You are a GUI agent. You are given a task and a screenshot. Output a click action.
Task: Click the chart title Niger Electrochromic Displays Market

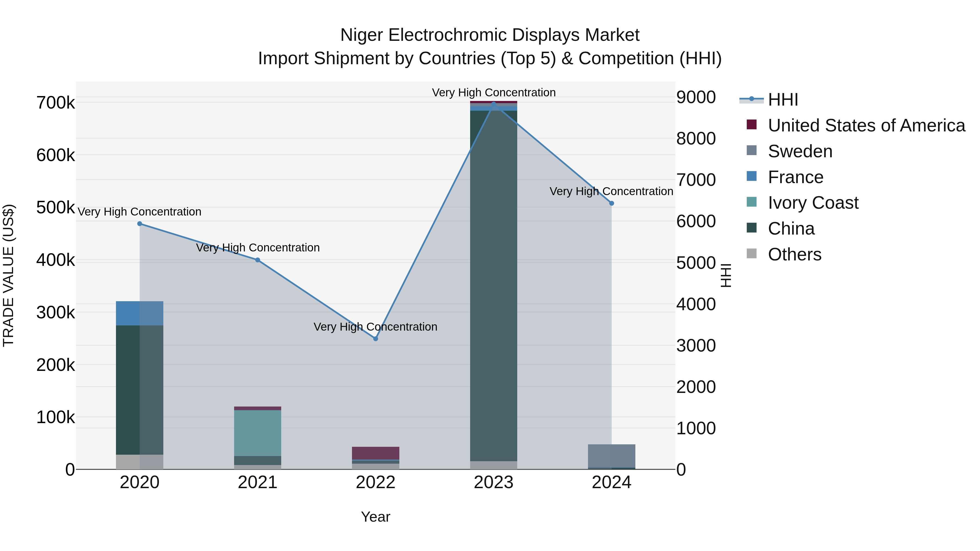coord(490,35)
